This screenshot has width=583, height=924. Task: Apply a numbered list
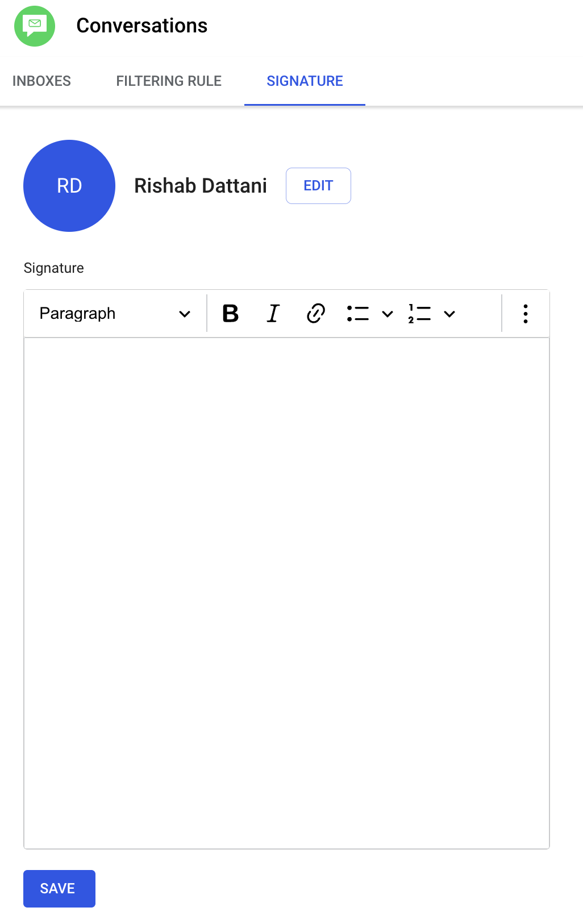coord(419,314)
